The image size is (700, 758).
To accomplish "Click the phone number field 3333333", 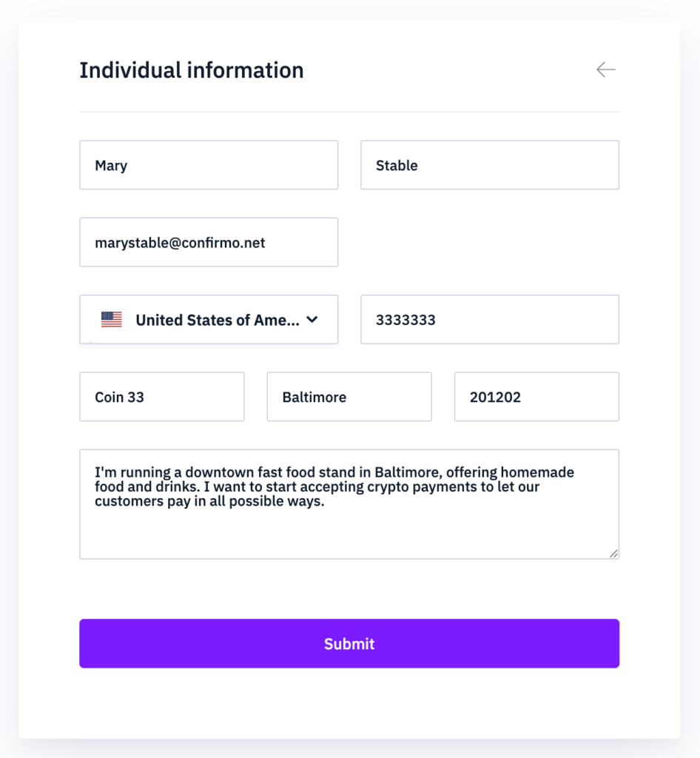I will coord(489,320).
